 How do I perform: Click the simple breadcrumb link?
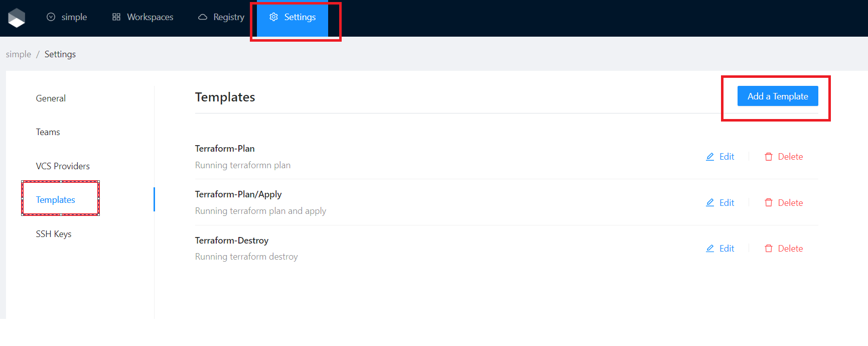pos(19,54)
